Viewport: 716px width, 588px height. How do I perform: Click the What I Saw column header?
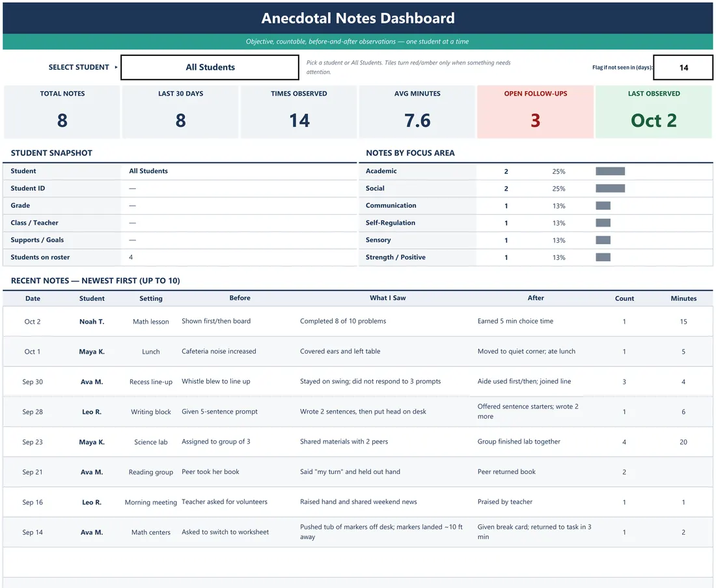coord(388,298)
